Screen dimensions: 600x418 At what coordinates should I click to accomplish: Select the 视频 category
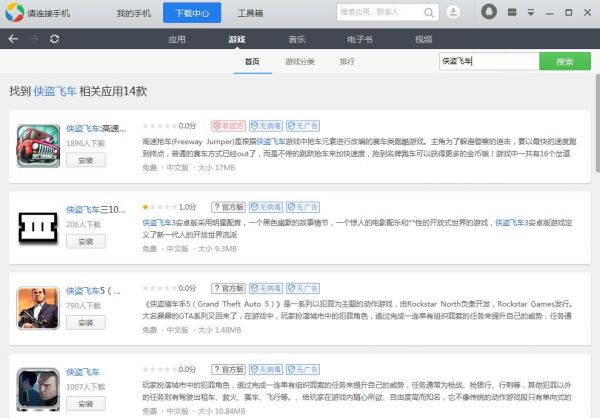click(x=424, y=39)
